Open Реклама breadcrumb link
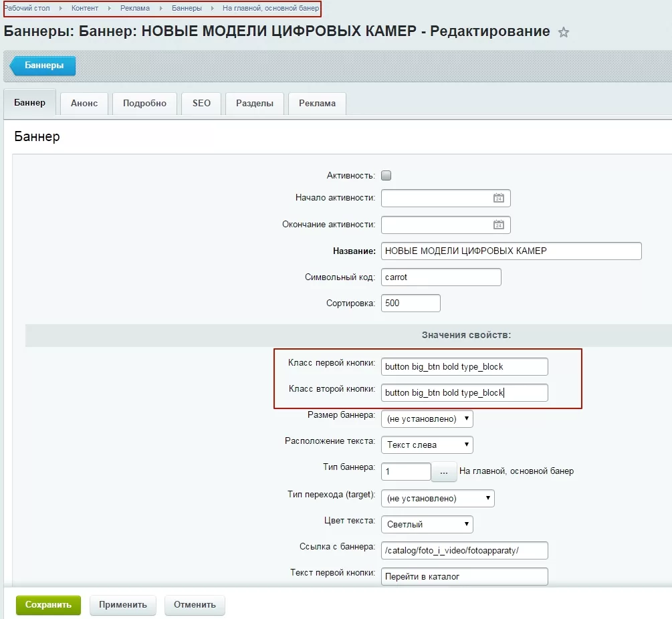Screen dimensions: 672x619 pos(135,8)
